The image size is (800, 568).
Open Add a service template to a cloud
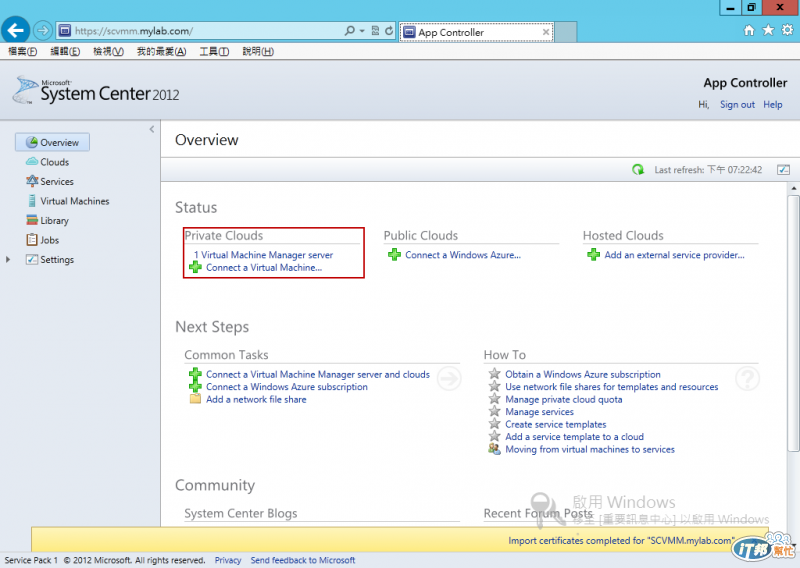pos(574,436)
